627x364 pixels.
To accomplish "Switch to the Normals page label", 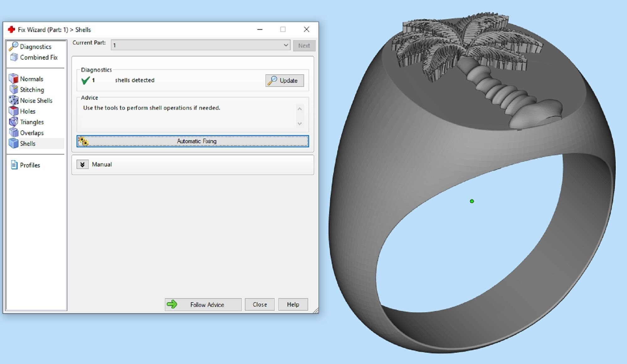I will click(x=32, y=79).
